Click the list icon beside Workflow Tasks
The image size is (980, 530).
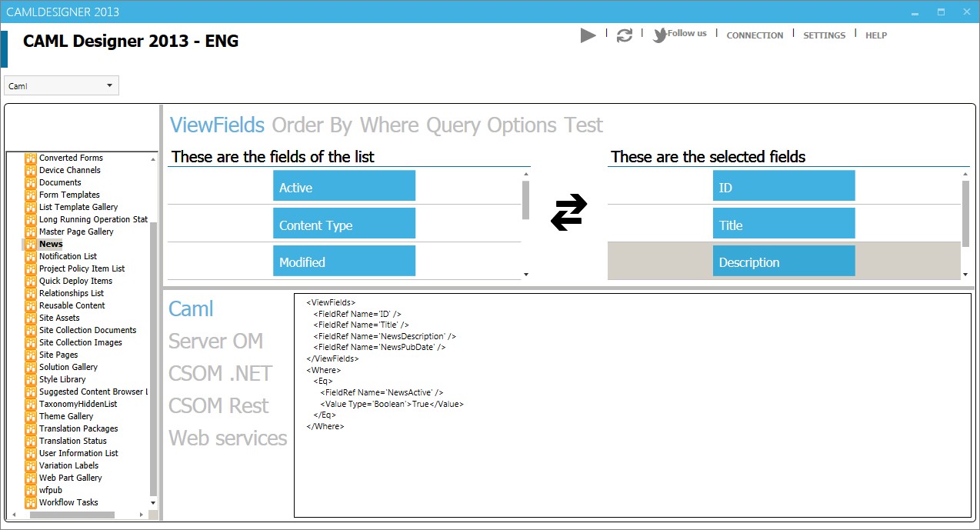[32, 502]
